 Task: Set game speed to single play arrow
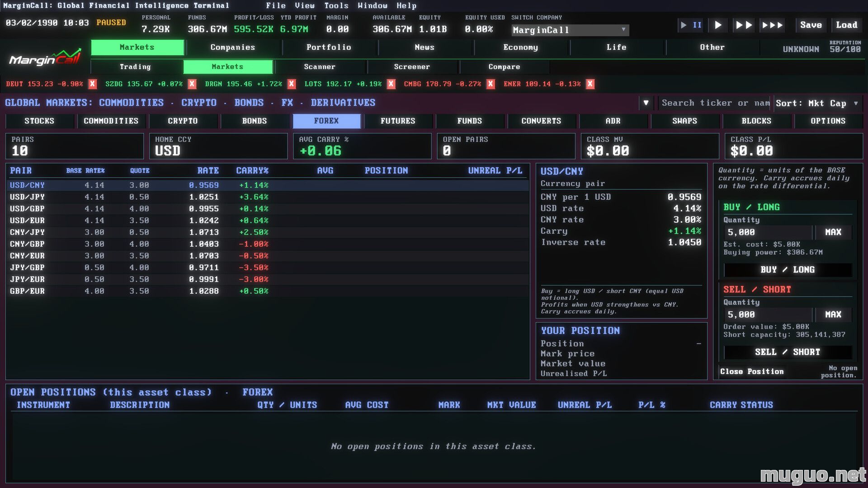[718, 25]
